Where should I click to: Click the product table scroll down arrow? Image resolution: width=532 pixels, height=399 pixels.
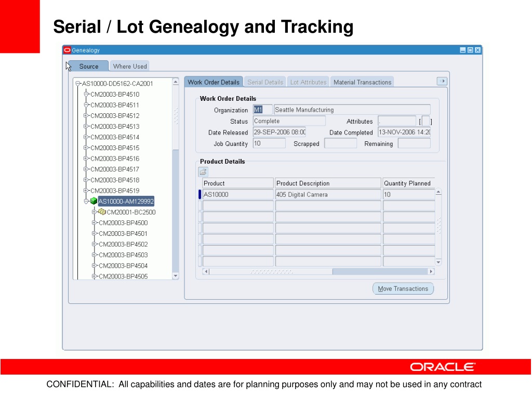click(x=438, y=262)
